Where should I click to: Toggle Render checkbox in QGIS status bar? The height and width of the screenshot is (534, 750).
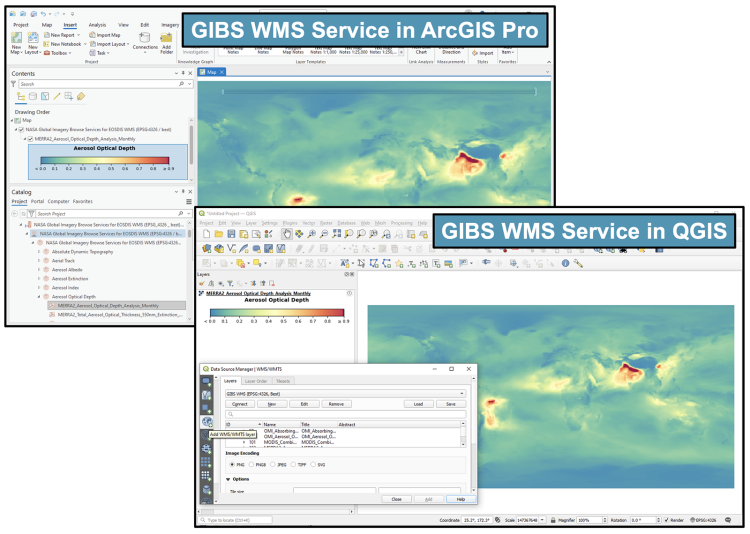coord(666,520)
